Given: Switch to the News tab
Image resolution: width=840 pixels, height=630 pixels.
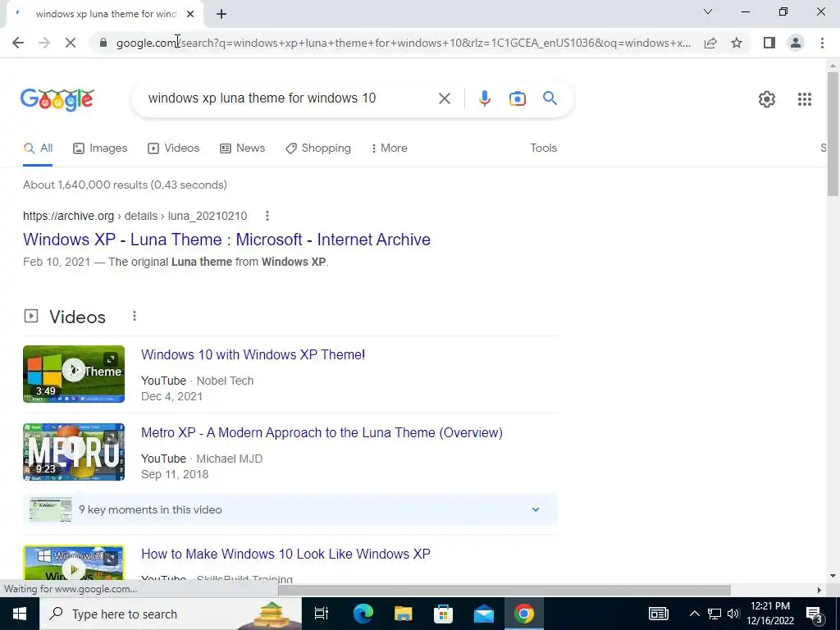Looking at the screenshot, I should pos(242,148).
